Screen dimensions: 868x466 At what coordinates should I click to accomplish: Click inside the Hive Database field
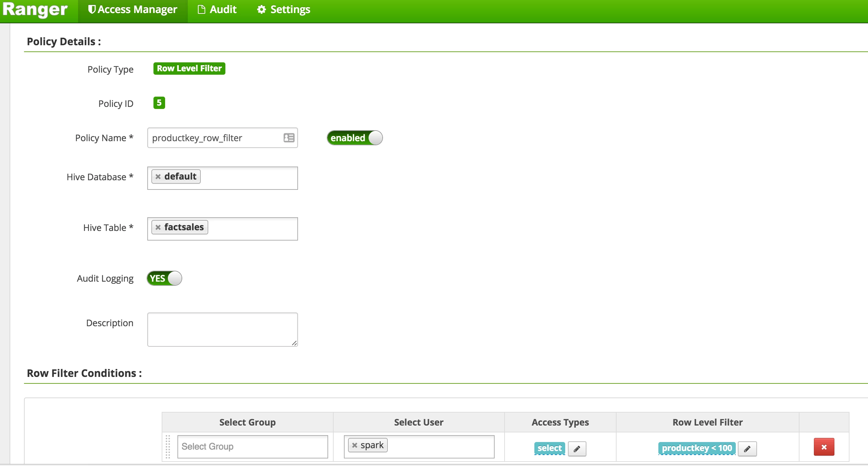pyautogui.click(x=222, y=178)
